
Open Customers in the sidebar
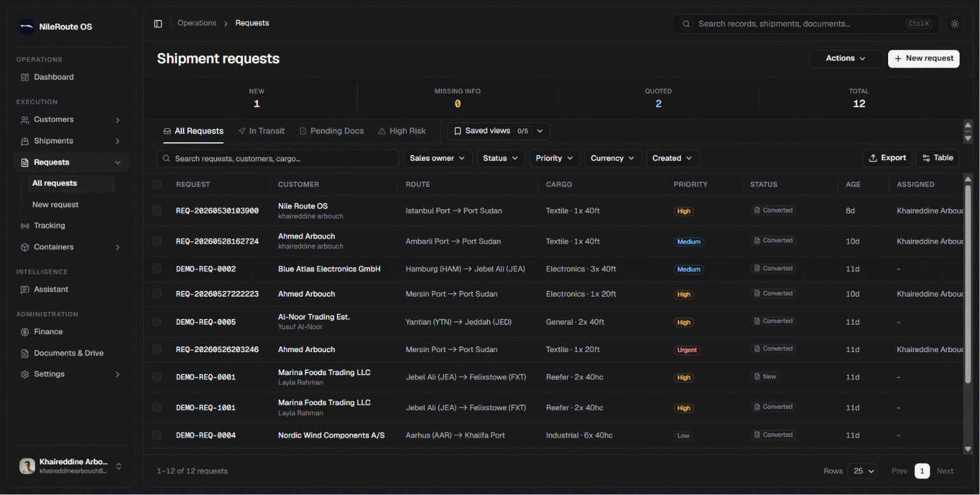[71, 120]
